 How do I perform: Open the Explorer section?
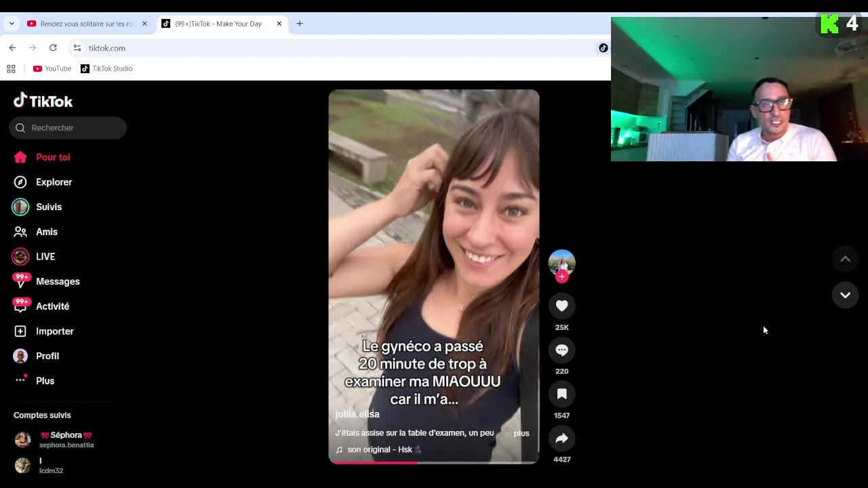coord(43,182)
